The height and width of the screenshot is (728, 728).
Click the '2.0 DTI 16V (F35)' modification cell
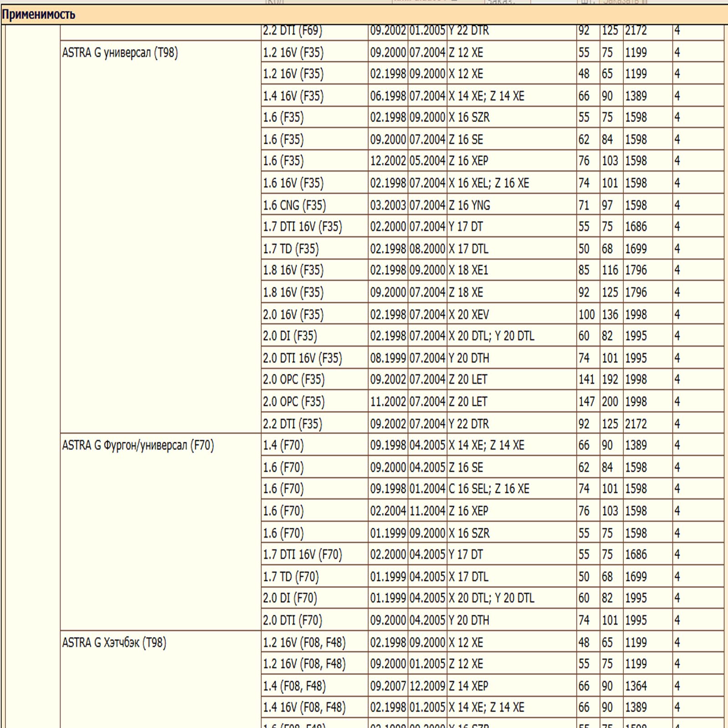pyautogui.click(x=303, y=358)
